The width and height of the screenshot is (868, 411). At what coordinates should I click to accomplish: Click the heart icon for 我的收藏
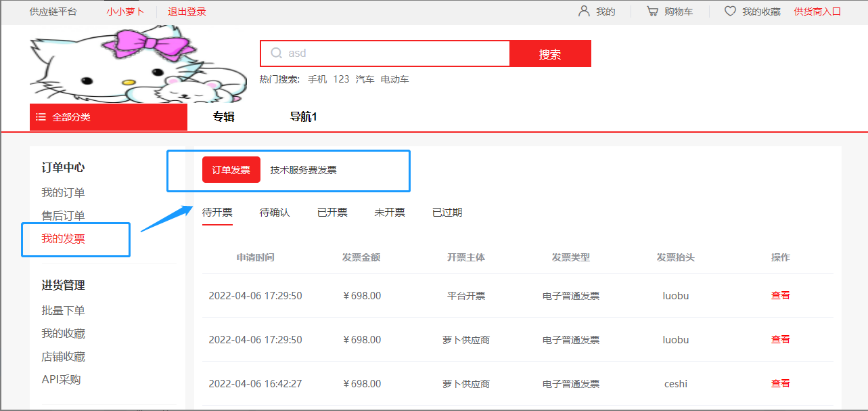tap(730, 12)
